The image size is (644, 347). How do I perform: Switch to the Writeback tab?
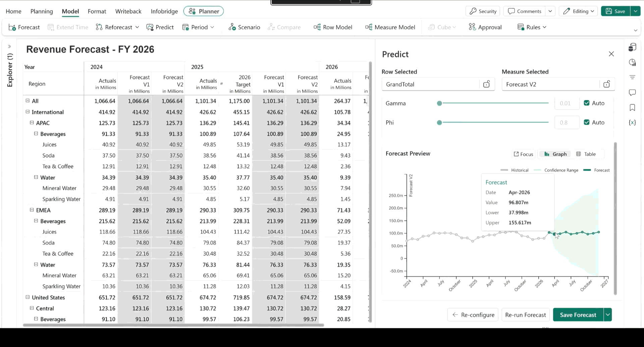tap(128, 11)
